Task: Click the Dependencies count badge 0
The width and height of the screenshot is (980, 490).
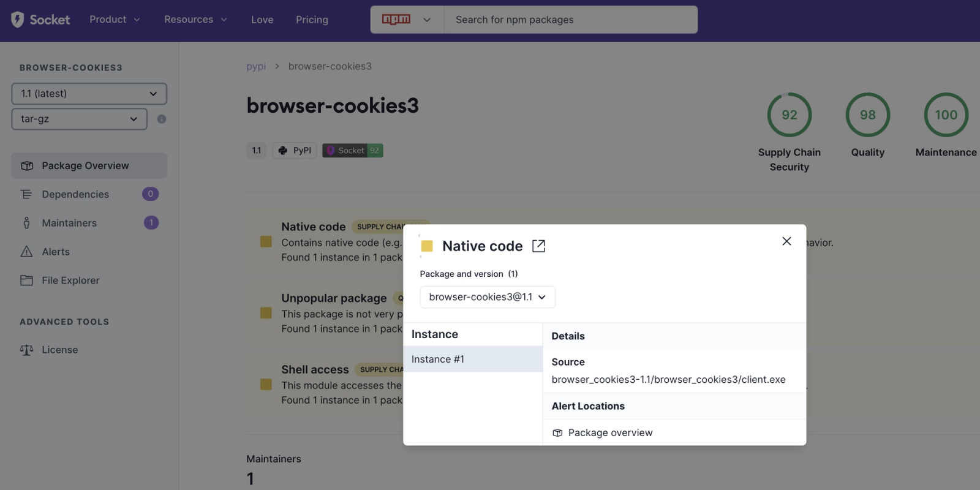Action: [x=151, y=194]
